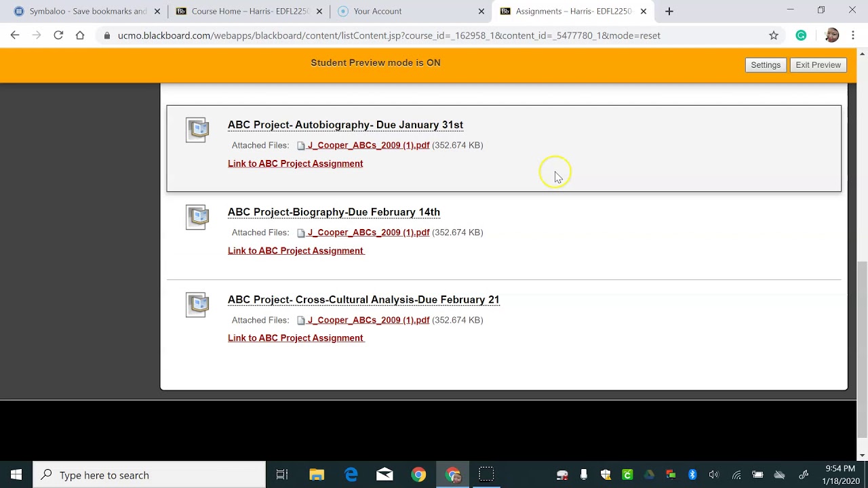Open the Chrome three-dot menu
868x488 pixels.
click(853, 35)
